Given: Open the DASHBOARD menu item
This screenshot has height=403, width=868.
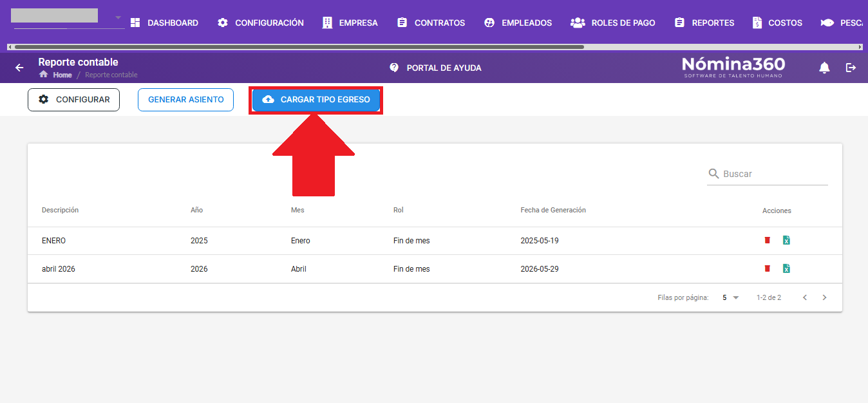Looking at the screenshot, I should pos(164,23).
